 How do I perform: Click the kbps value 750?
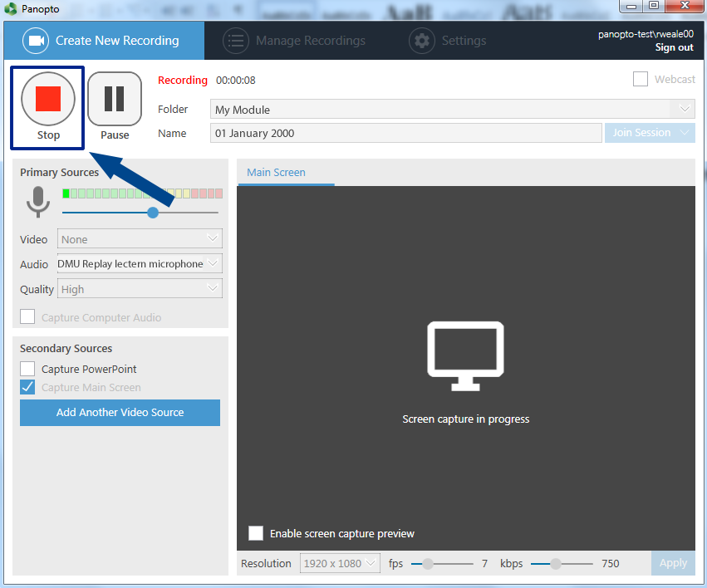coord(610,563)
